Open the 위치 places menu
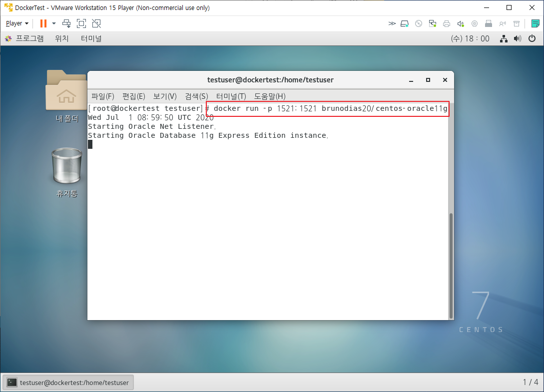The image size is (544, 392). (x=62, y=38)
